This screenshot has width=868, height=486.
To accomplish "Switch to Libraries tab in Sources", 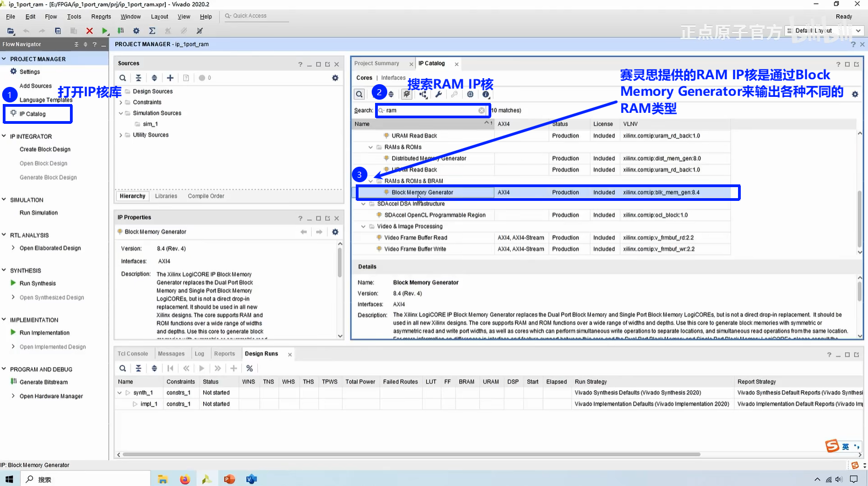I will [x=166, y=196].
